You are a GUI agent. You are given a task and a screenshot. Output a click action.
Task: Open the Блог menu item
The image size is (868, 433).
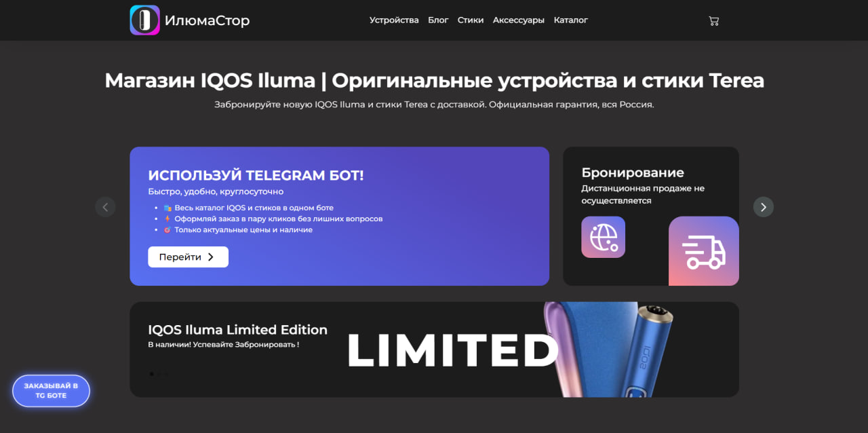pos(438,20)
